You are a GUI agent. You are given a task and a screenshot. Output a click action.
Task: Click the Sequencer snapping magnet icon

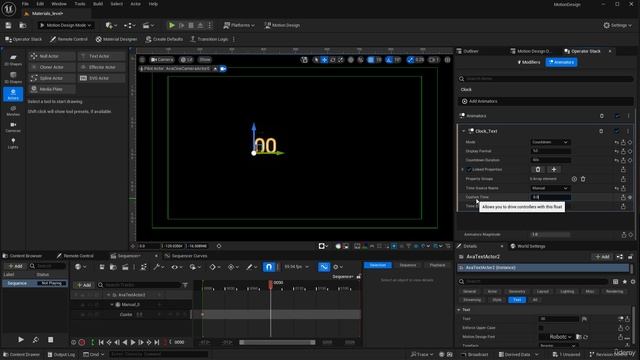269,267
